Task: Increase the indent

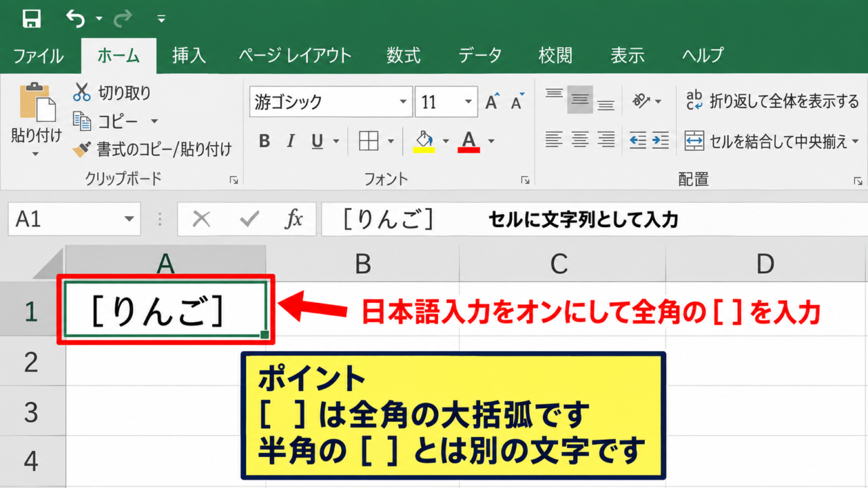Action: tap(660, 140)
